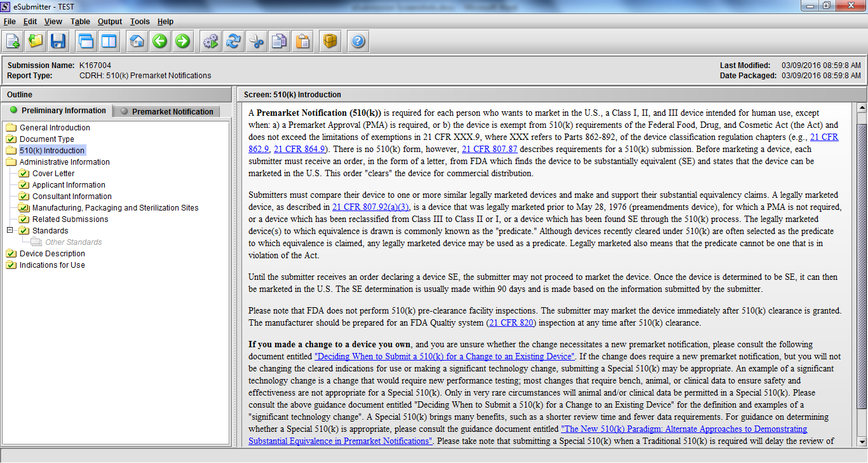Select Device Description in outline tree
Image resolution: width=868 pixels, height=463 pixels.
point(52,254)
